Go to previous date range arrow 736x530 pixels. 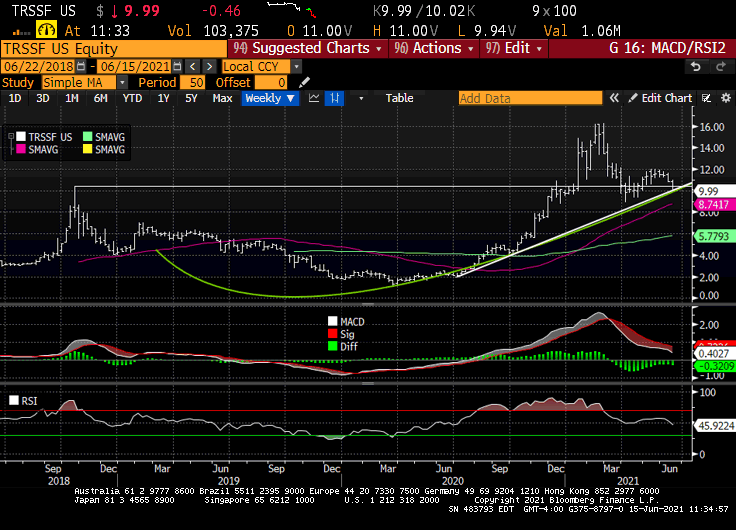[x=192, y=66]
